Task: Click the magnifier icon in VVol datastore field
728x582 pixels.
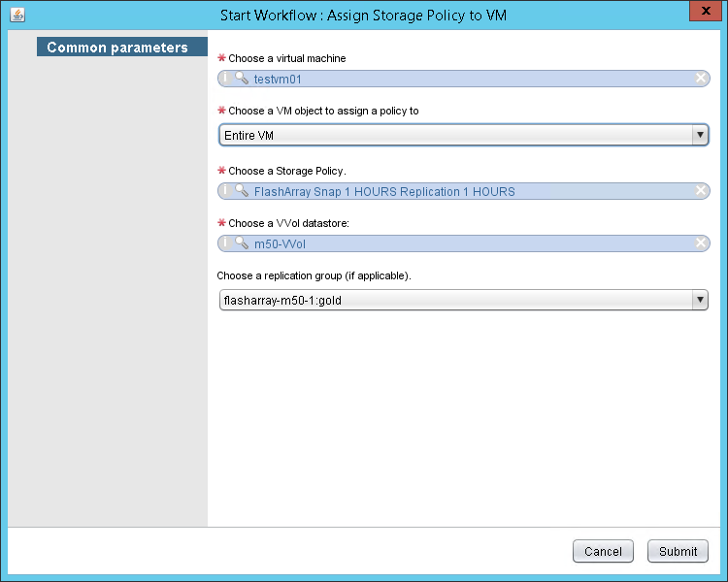Action: pos(242,244)
